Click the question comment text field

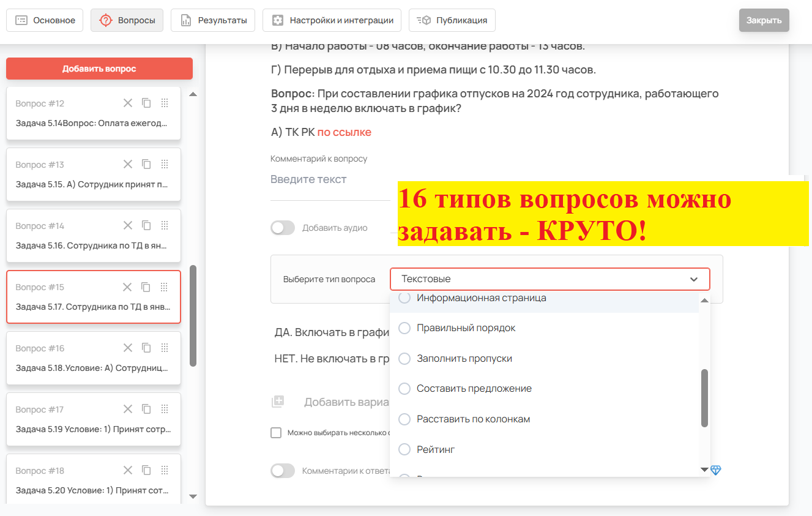[330, 180]
